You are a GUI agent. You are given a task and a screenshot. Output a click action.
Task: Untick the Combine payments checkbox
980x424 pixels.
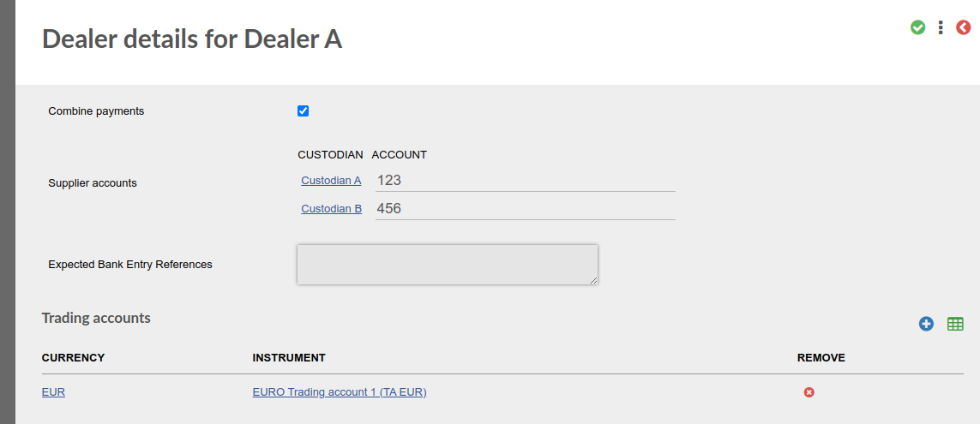point(304,111)
